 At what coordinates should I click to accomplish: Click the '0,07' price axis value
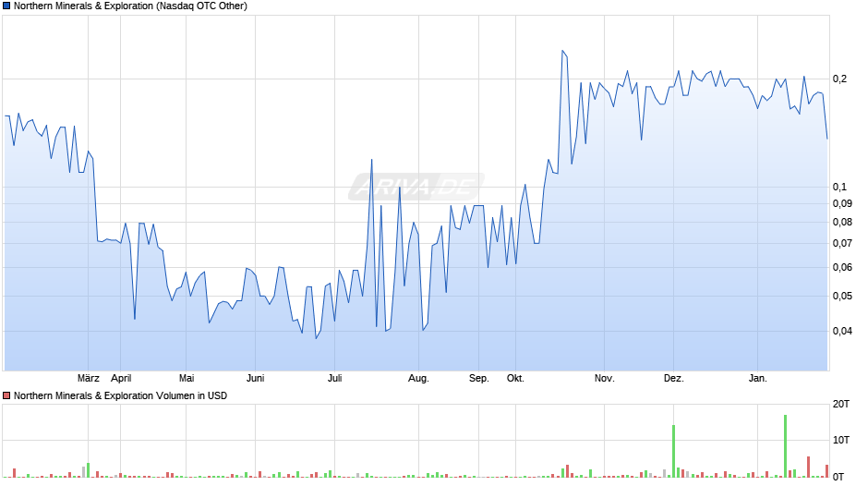point(842,243)
